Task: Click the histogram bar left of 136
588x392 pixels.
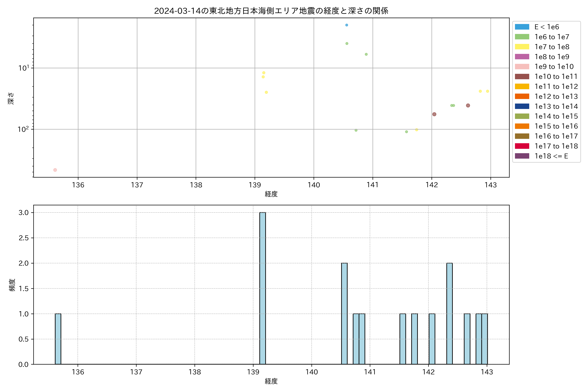Action: [58, 339]
